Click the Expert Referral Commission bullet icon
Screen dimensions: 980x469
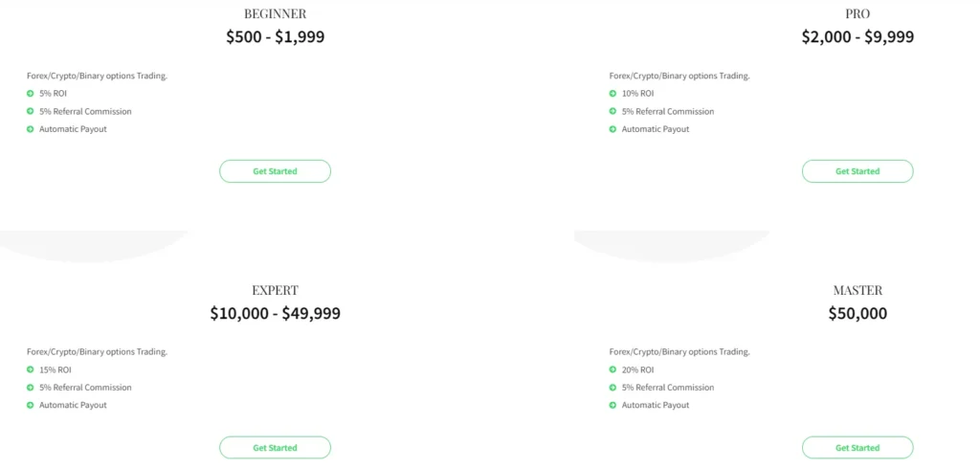[x=31, y=388]
